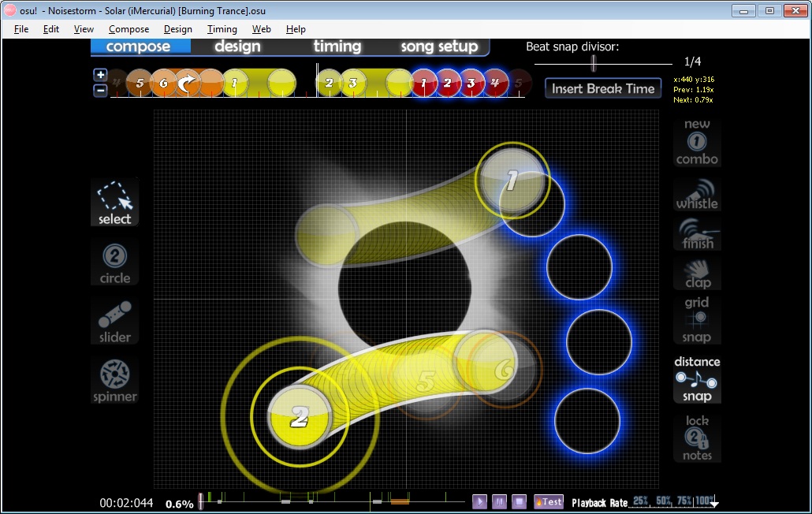Activate the spinner tool
The width and height of the screenshot is (812, 514).
(x=114, y=381)
